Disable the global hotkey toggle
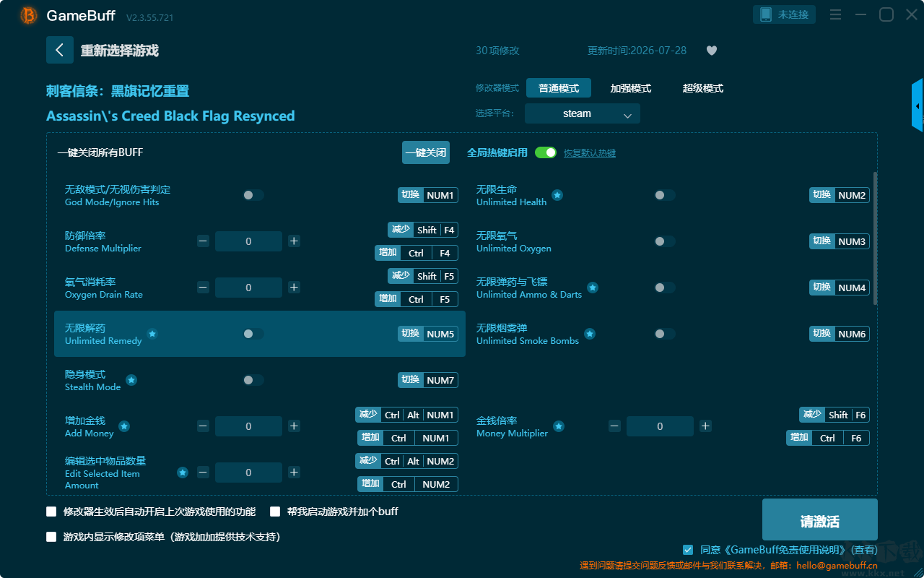The width and height of the screenshot is (924, 578). coord(546,152)
